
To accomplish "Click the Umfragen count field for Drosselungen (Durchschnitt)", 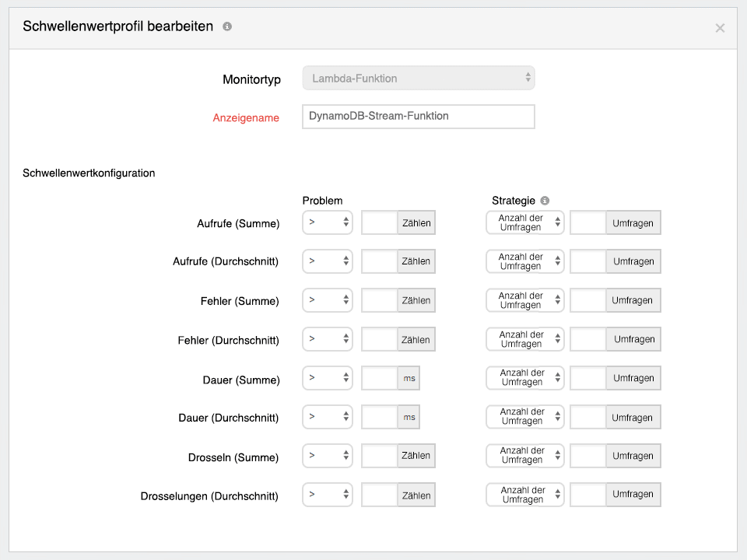I will click(587, 495).
